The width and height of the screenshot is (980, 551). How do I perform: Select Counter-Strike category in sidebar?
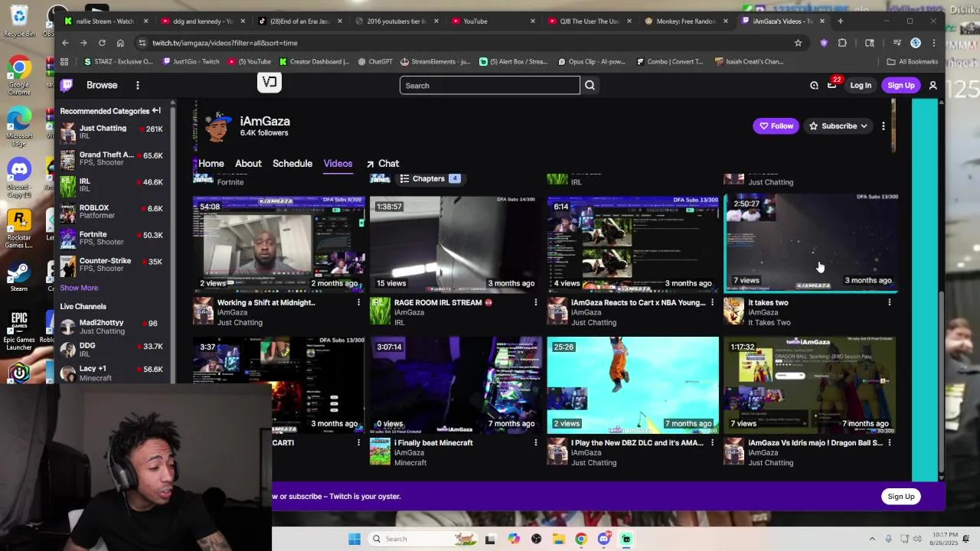click(x=112, y=265)
